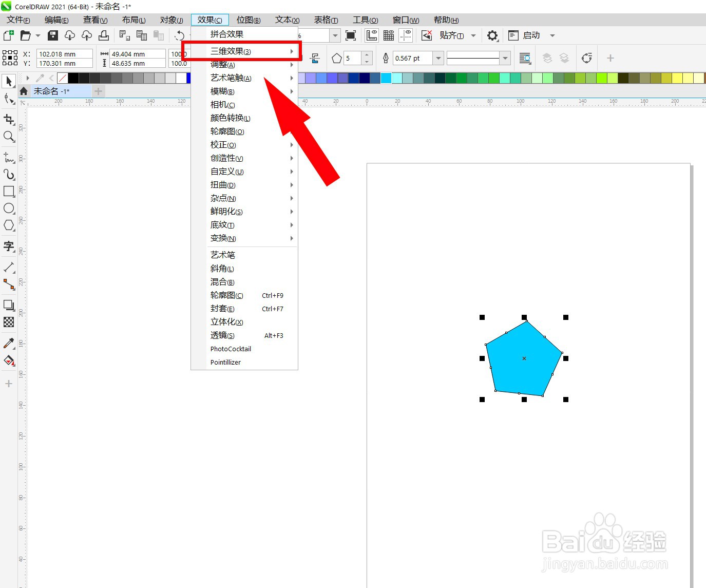This screenshot has height=588, width=706.
Task: Select the blue pentagon on canvas
Action: [524, 359]
